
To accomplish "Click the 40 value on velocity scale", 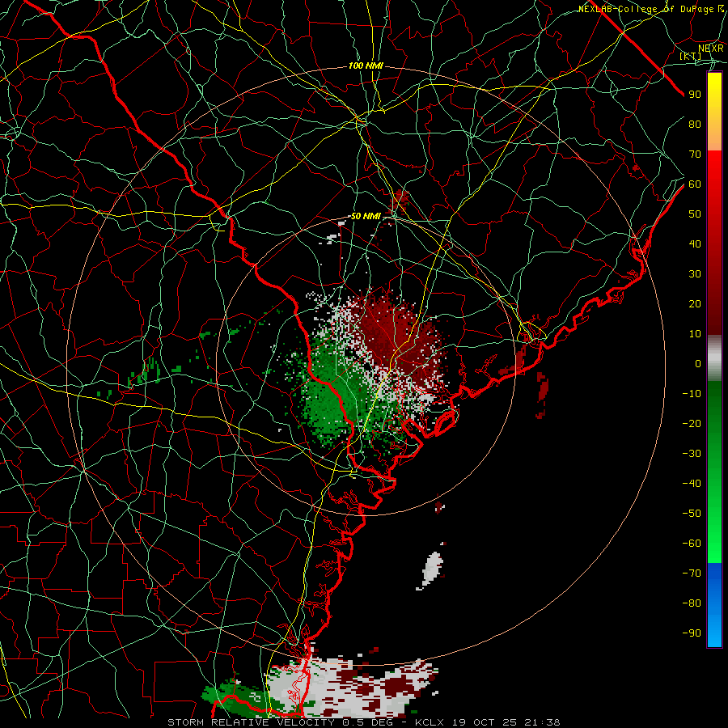I will tap(695, 243).
